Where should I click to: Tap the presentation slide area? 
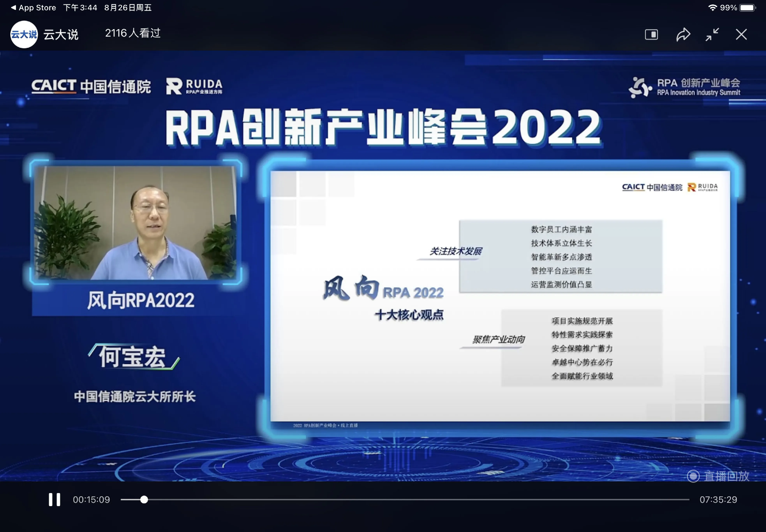pos(500,296)
